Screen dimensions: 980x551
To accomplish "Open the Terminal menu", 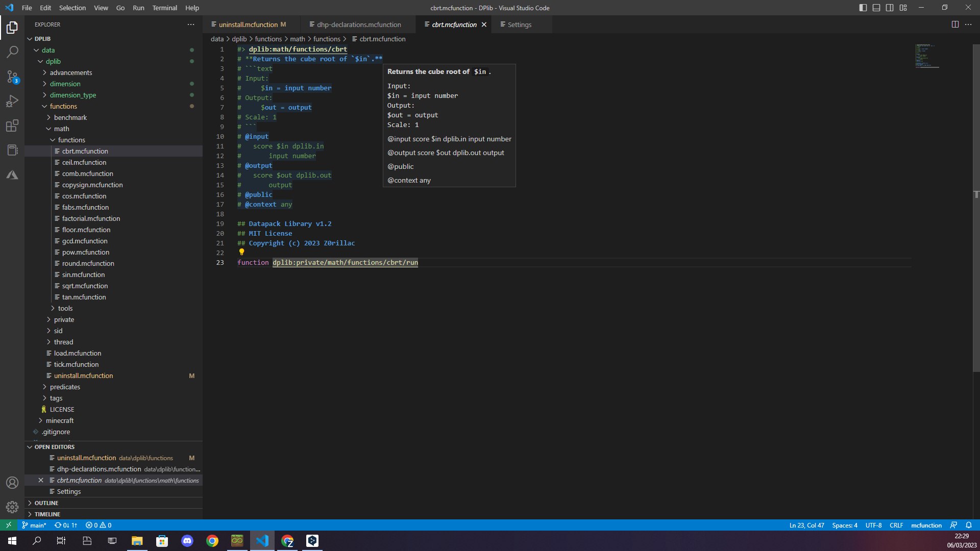I will pos(164,8).
